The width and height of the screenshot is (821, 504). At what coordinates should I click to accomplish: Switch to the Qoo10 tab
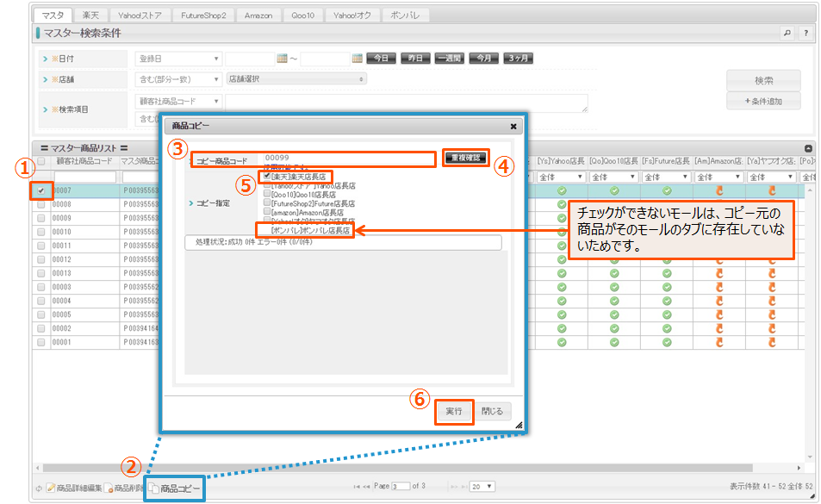click(303, 16)
